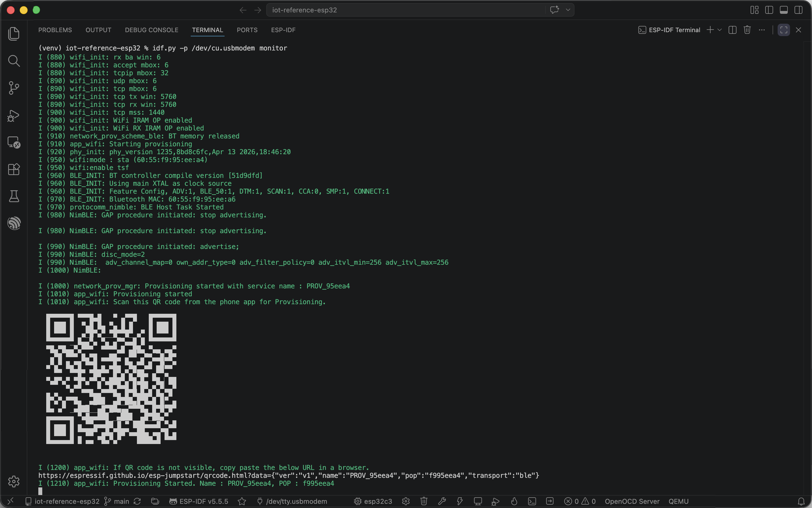The width and height of the screenshot is (812, 508).
Task: Switch to the ESP-IDF panel tab
Action: [x=283, y=30]
